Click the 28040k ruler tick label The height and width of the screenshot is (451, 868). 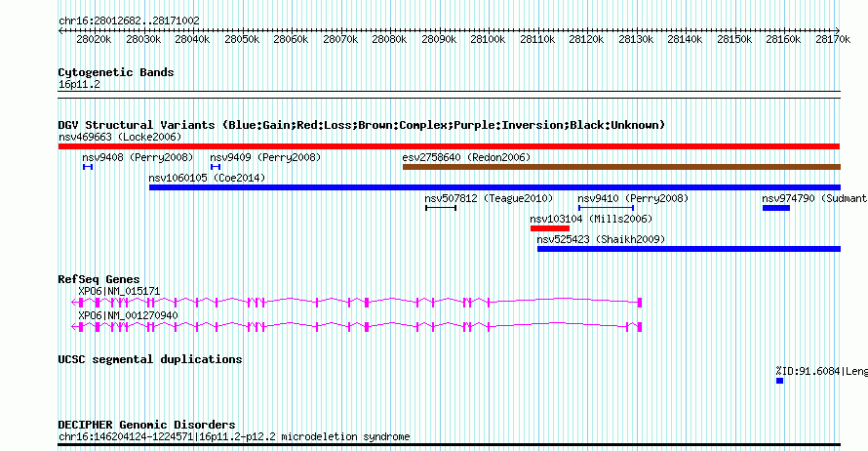192,39
